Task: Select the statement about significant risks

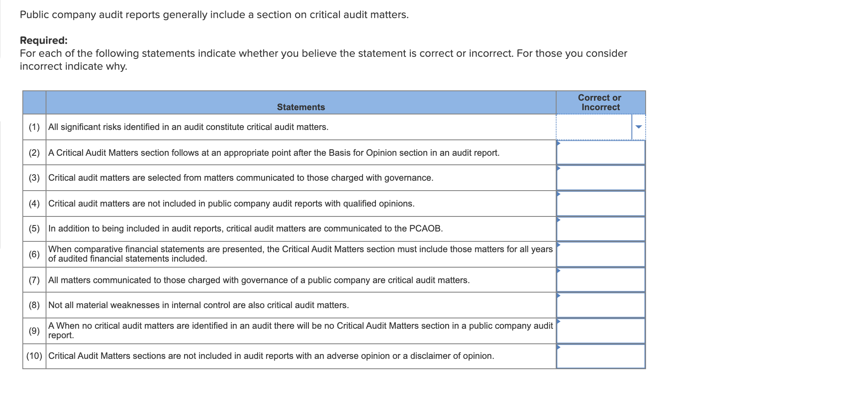Action: 188,127
